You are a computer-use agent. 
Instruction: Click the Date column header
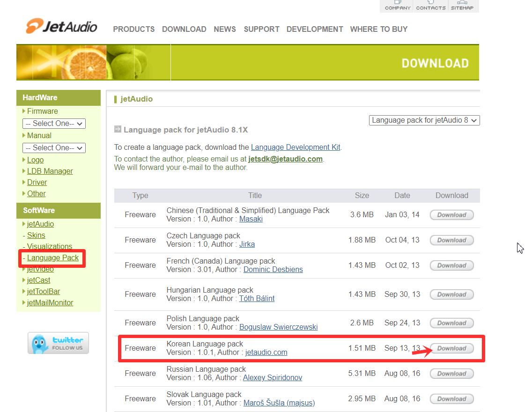[x=402, y=195]
